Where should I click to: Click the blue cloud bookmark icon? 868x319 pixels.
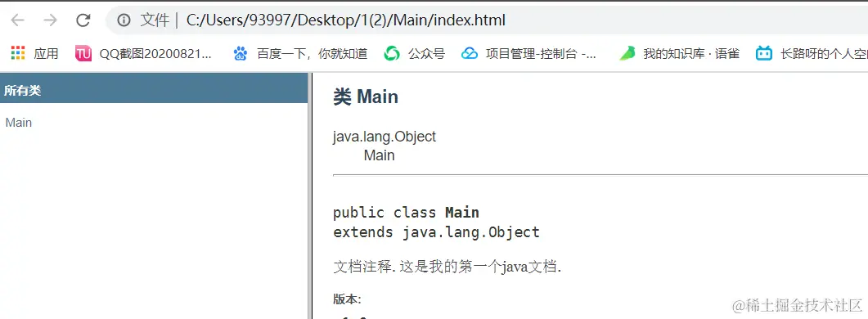pos(470,53)
